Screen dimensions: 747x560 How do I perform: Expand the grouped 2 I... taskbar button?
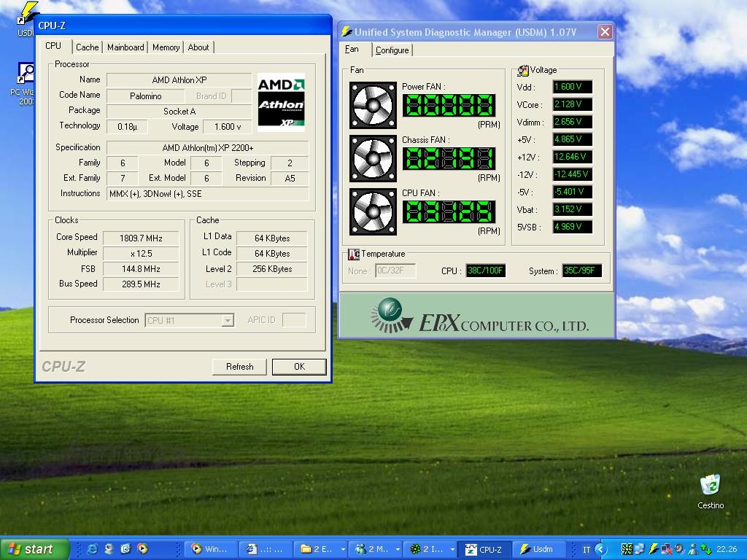click(430, 550)
